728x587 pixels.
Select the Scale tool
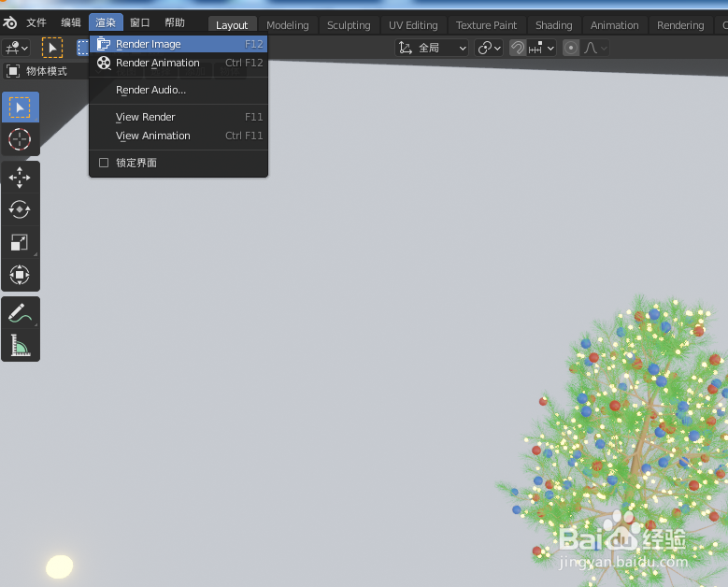click(x=20, y=242)
